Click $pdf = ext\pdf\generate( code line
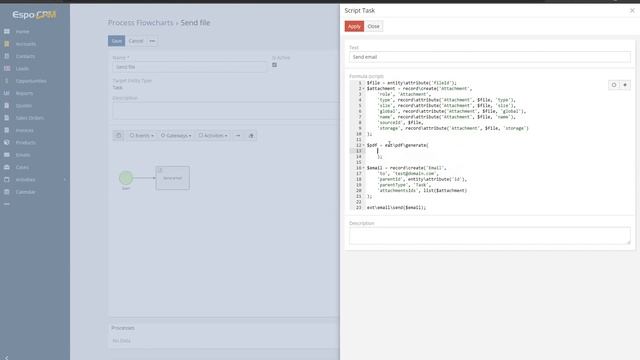This screenshot has width=640, height=360. click(x=398, y=145)
